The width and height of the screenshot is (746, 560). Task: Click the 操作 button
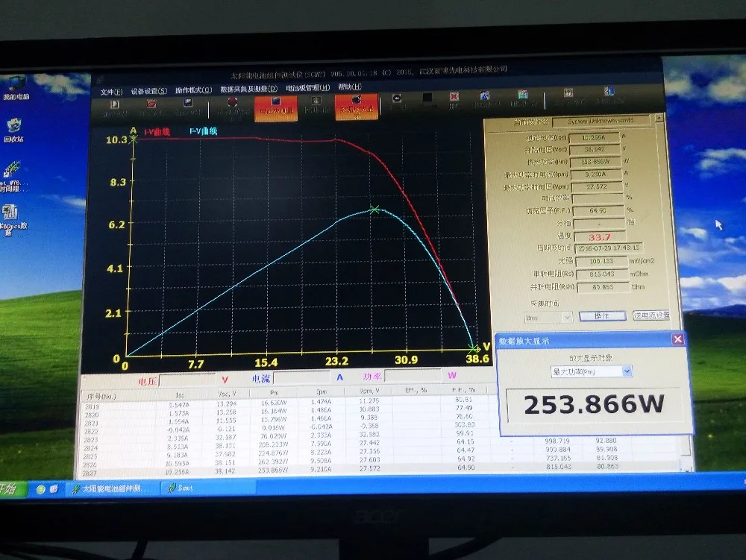click(602, 315)
